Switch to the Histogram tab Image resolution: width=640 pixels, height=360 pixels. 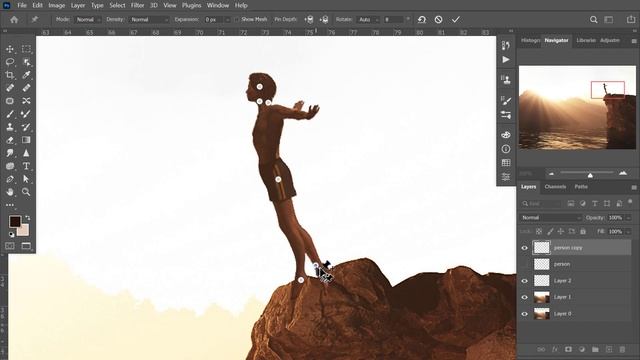point(531,40)
